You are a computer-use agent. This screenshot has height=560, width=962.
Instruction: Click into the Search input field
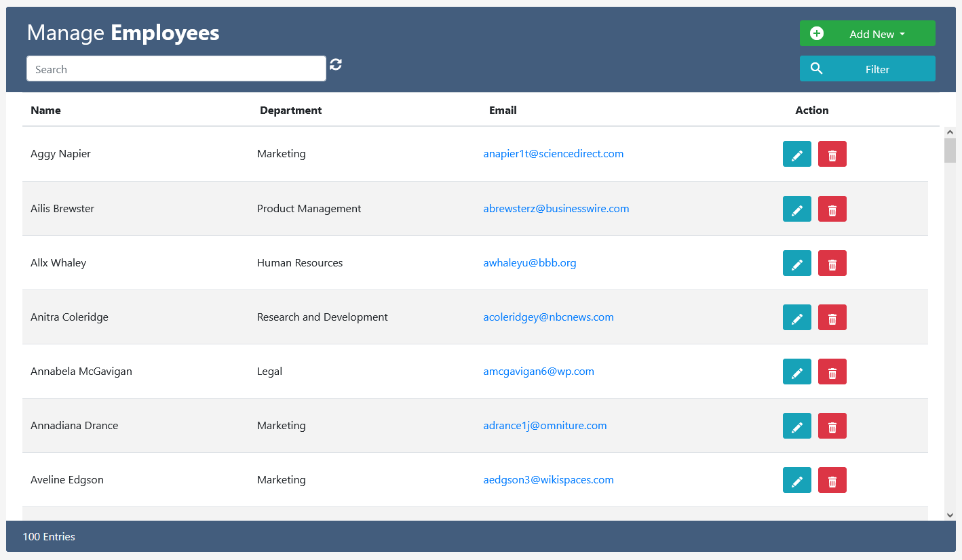coord(176,69)
